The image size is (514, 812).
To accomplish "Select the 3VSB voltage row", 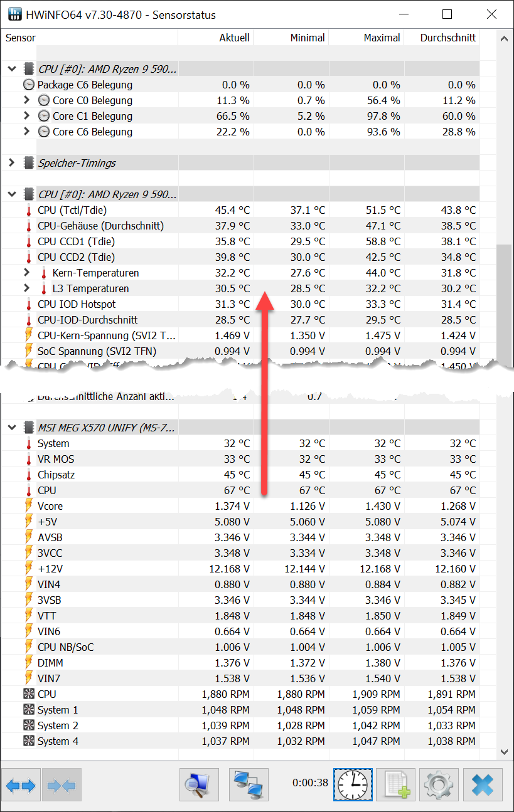I will [x=240, y=600].
